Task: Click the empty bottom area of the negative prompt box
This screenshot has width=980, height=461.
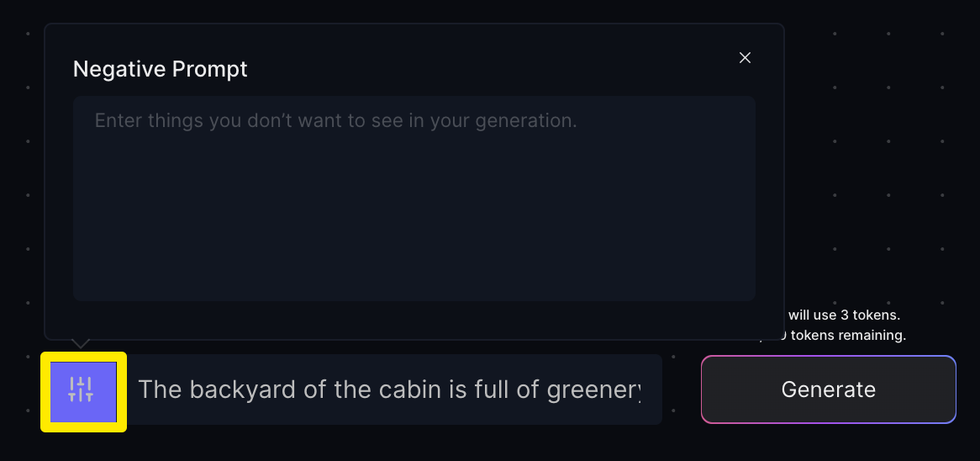Action: [414, 269]
